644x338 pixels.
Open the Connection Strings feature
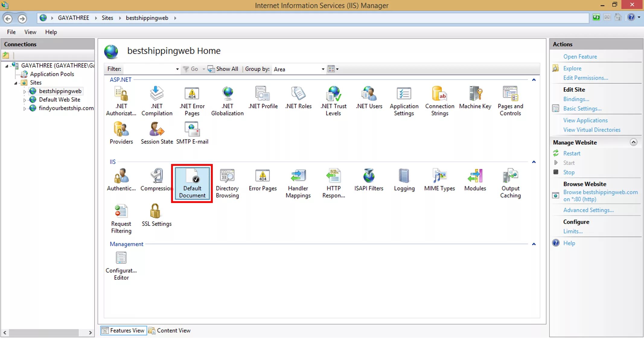[x=439, y=94]
